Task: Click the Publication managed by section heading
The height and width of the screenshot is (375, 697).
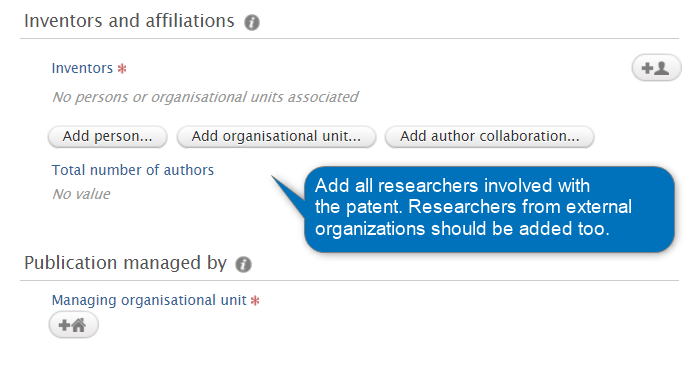Action: click(125, 263)
